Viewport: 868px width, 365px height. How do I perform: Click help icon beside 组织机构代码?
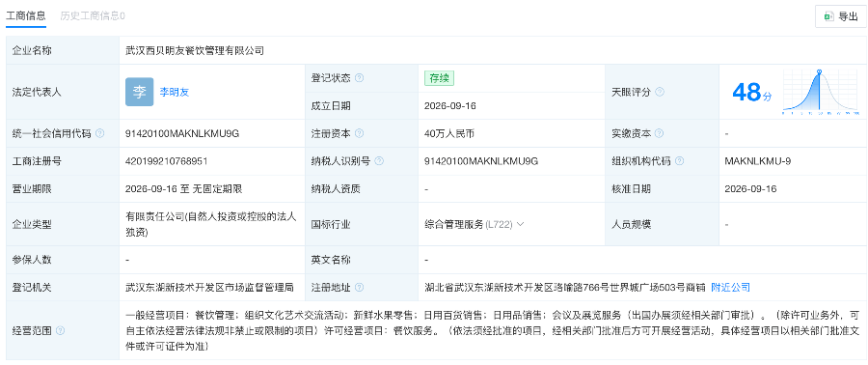(679, 161)
